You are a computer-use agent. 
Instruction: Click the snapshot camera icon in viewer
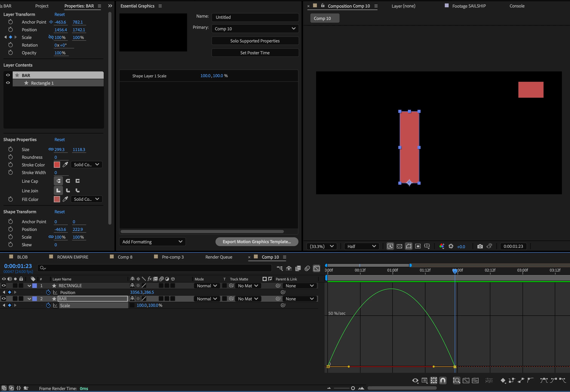pos(480,246)
